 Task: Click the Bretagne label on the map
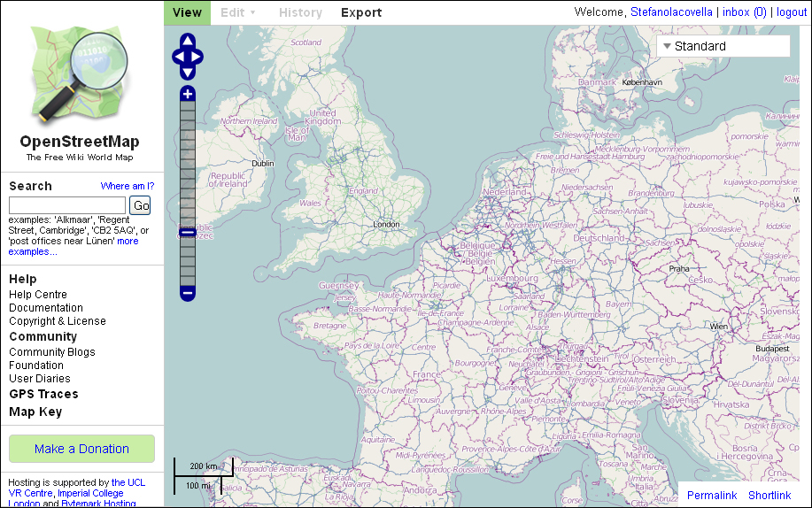[330, 325]
